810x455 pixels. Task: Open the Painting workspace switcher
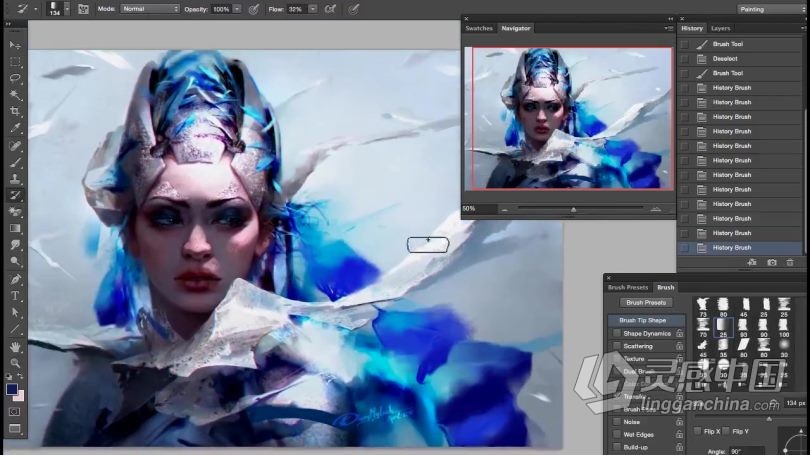[770, 9]
